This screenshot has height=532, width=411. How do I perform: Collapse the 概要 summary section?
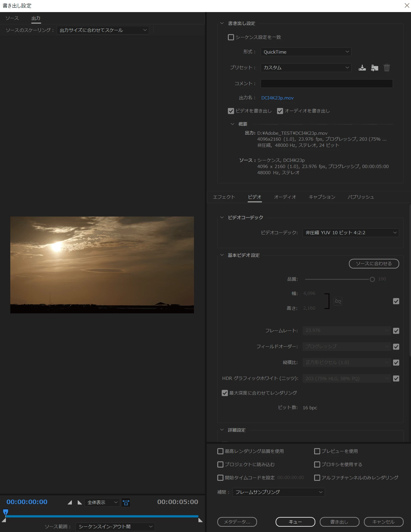click(x=232, y=124)
